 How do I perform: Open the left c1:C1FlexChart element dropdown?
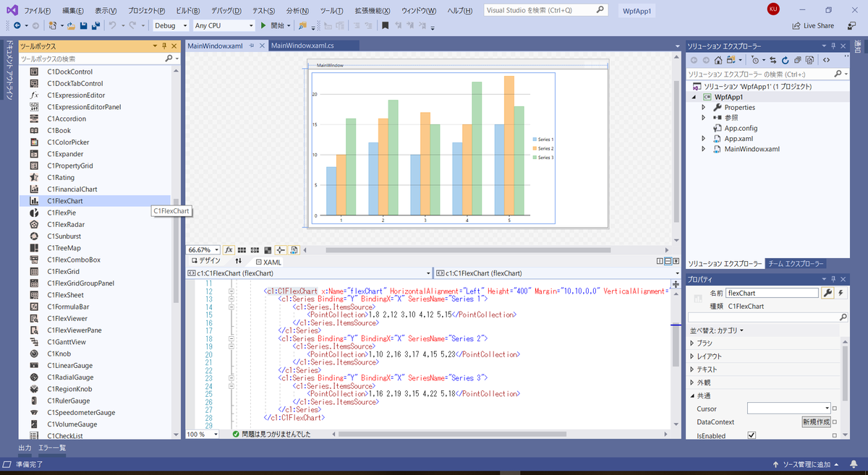[309, 273]
